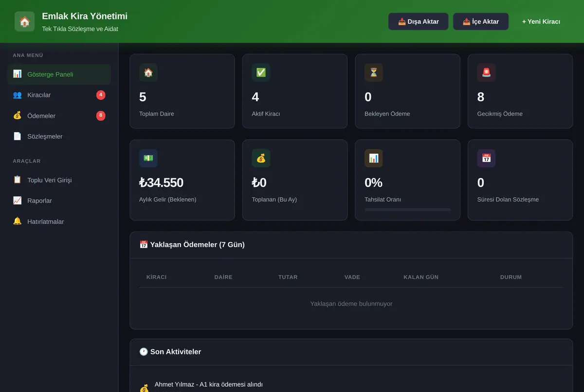The width and height of the screenshot is (584, 392).
Task: Add a tenant with Yeni Kiracı button
Action: click(541, 21)
